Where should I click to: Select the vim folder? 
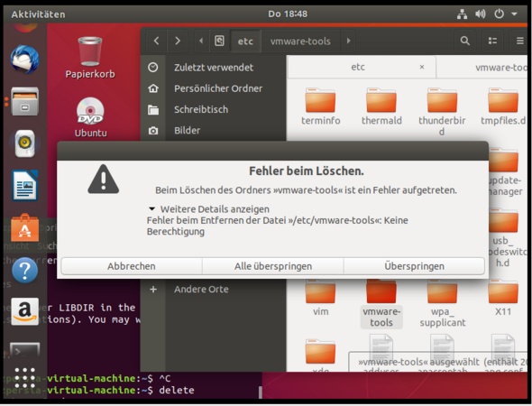[x=320, y=298]
